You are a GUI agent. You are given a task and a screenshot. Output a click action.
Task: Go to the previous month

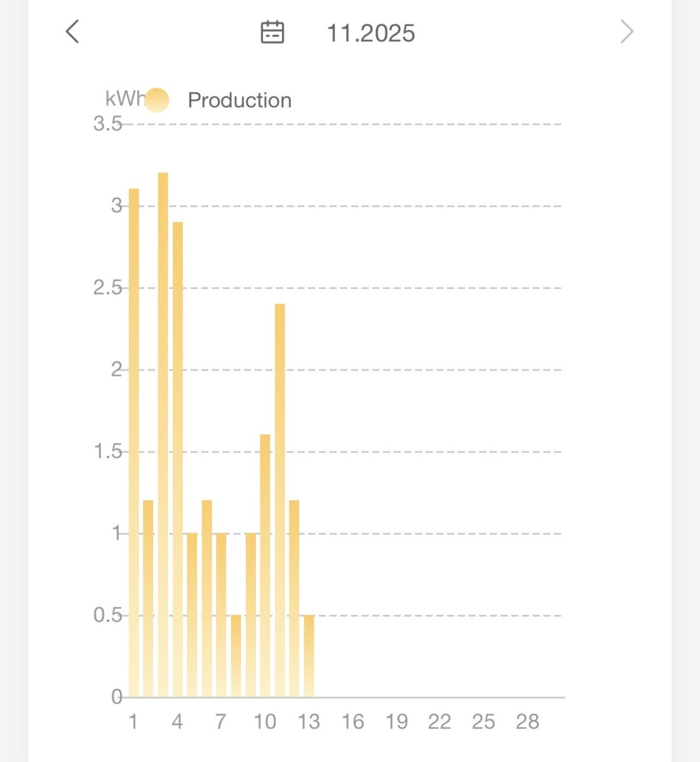(72, 32)
